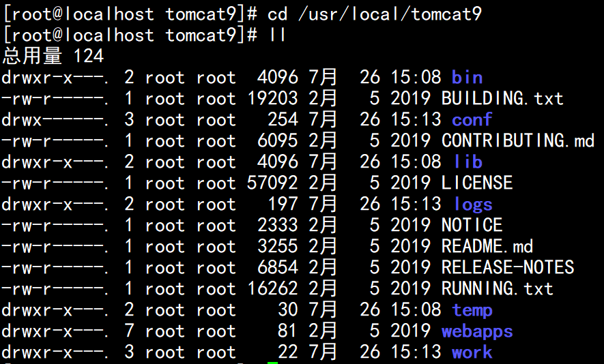
Task: Click the file size 19203 of BUILDING.txt
Action: click(x=272, y=98)
